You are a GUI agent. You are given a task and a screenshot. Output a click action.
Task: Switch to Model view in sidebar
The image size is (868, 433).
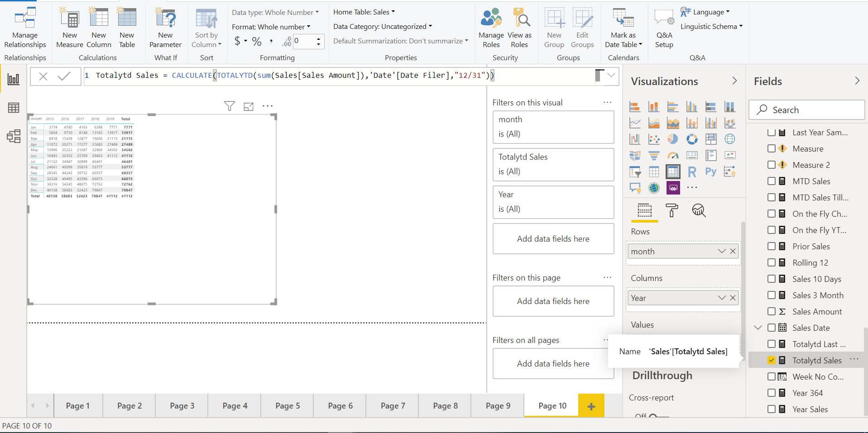(14, 136)
